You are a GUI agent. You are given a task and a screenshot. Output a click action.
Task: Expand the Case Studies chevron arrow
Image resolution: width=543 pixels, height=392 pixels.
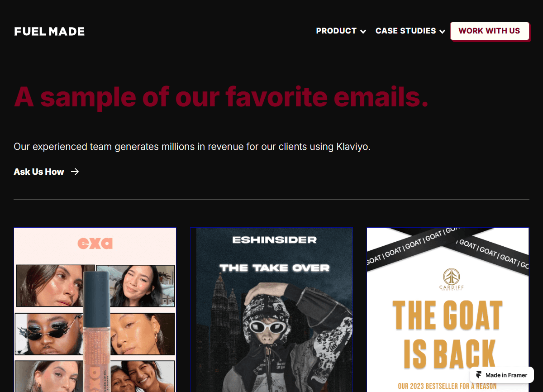click(x=442, y=31)
